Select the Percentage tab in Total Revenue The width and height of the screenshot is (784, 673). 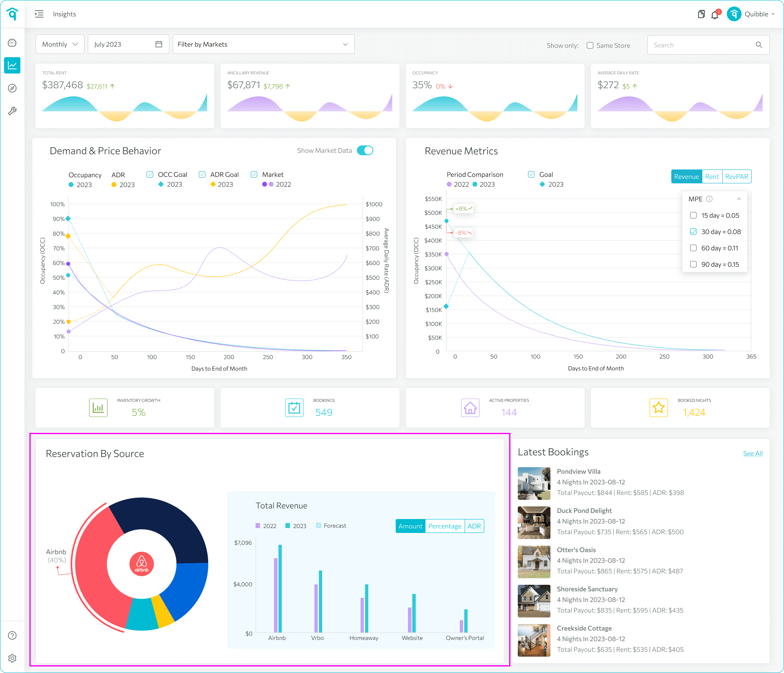tap(445, 526)
